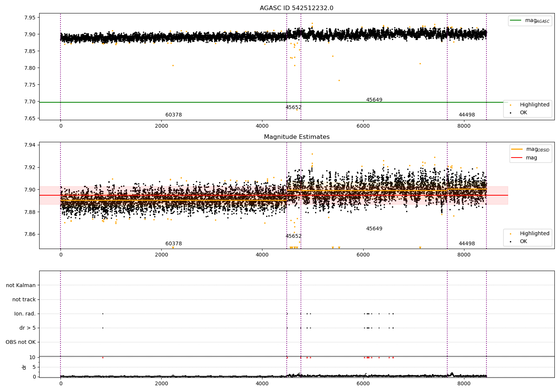Click the 'dr > 5' axis label
560x392 pixels.
[28, 328]
